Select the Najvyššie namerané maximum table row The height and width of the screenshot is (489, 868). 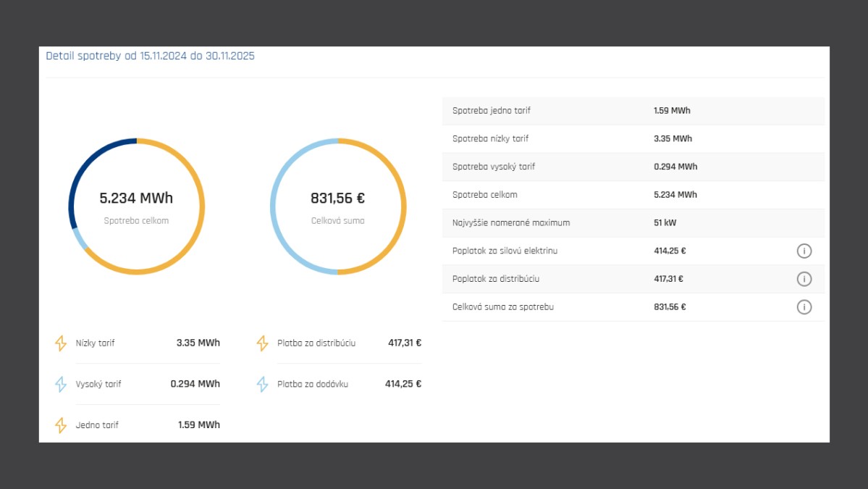pos(633,223)
